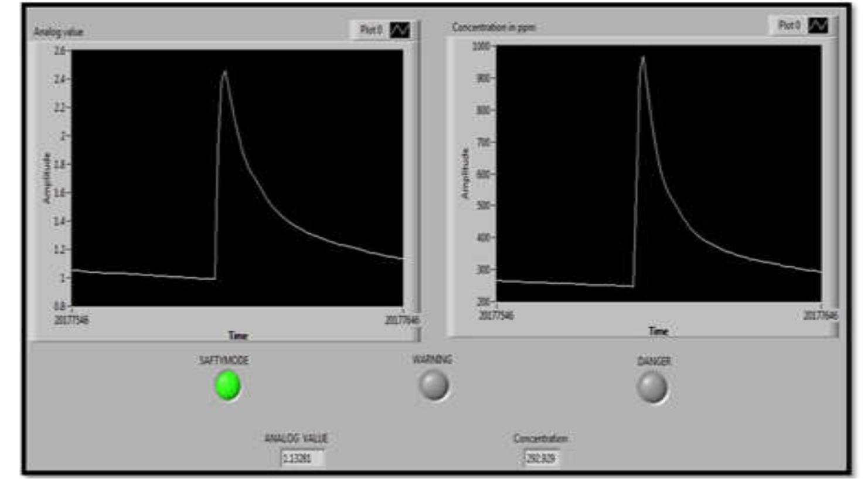Viewport: 868px width, 482px height.
Task: Click the Plot 0 legend label on Concentration chart
Action: point(789,25)
